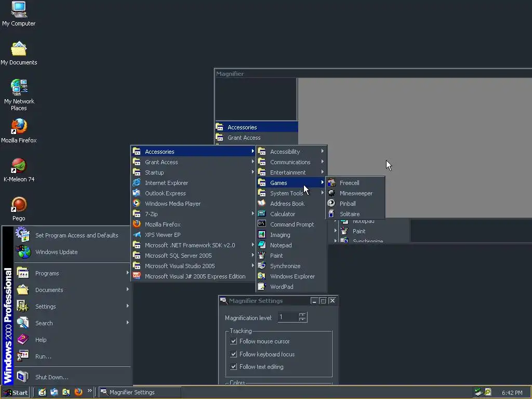This screenshot has width=532, height=399.
Task: Open Paint in Accessories menu
Action: coord(291,256)
